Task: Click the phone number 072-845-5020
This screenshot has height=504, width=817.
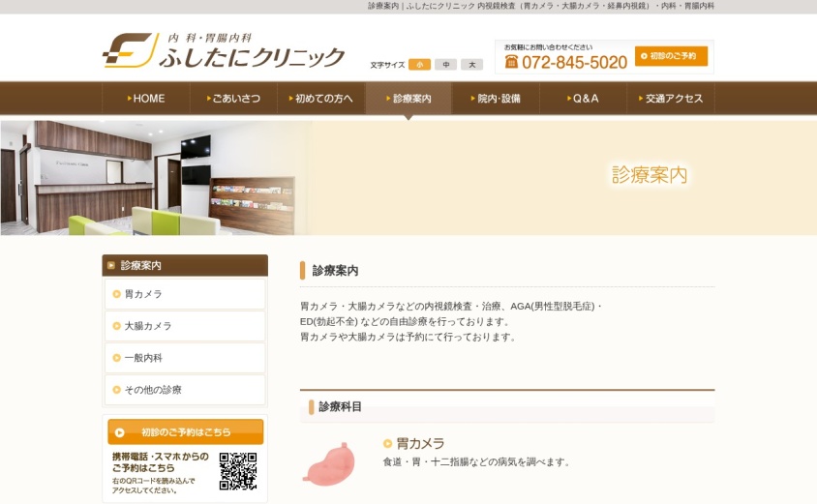Action: 574,63
